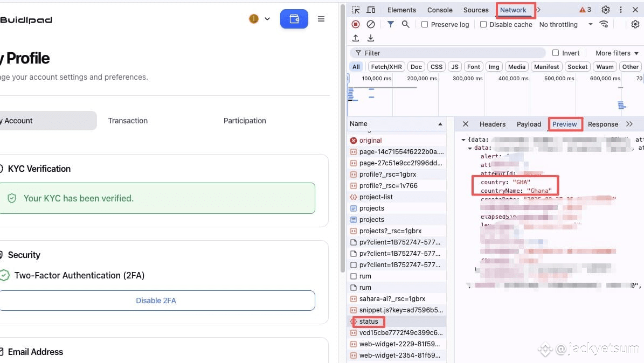The width and height of the screenshot is (644, 363).
Task: Enable the Preserve log checkbox
Action: [425, 24]
